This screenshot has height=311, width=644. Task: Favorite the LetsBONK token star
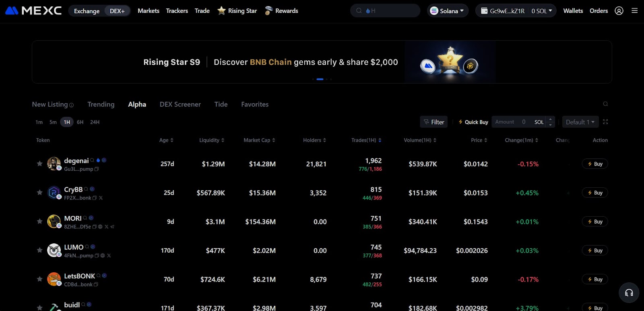click(39, 279)
